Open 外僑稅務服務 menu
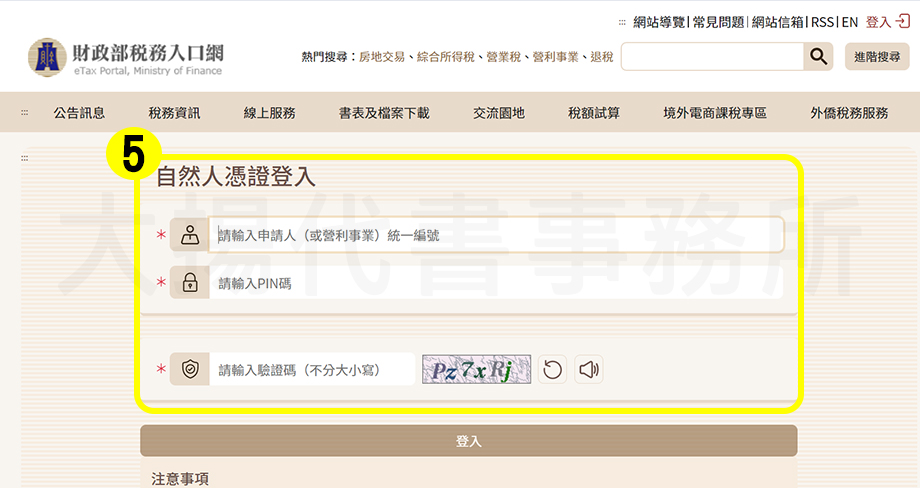Viewport: 920px width, 488px height. pyautogui.click(x=849, y=113)
